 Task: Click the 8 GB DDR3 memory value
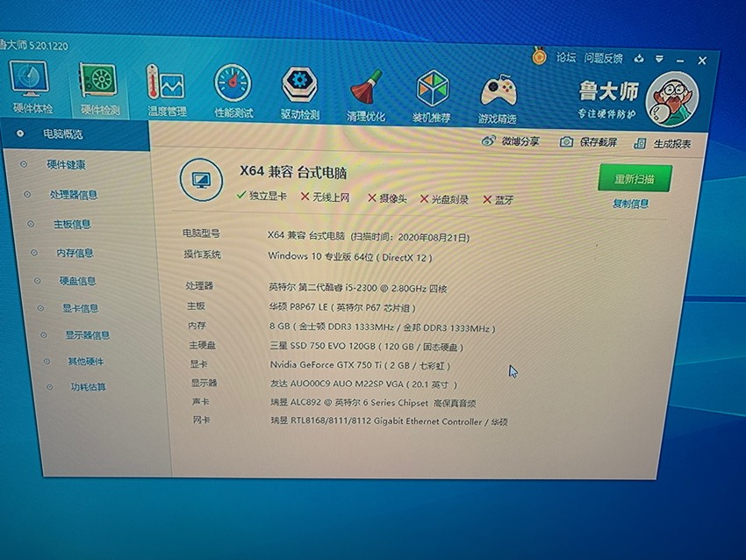pos(382,327)
